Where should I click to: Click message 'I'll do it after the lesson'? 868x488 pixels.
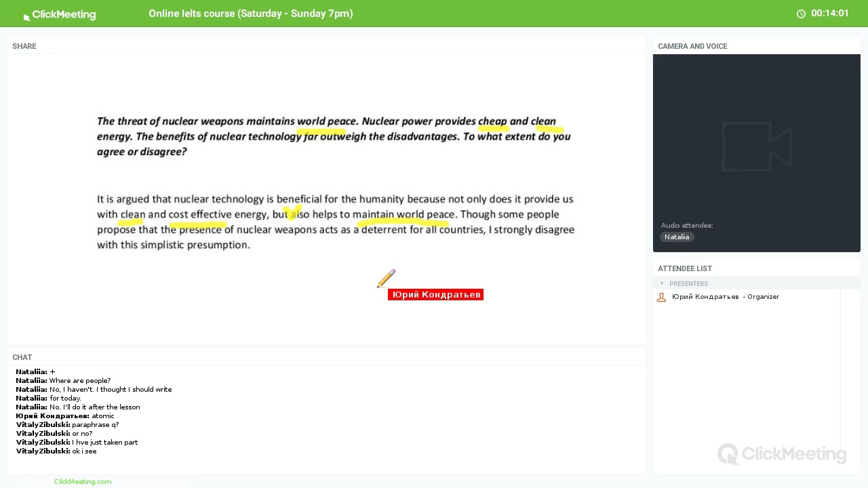click(x=102, y=407)
